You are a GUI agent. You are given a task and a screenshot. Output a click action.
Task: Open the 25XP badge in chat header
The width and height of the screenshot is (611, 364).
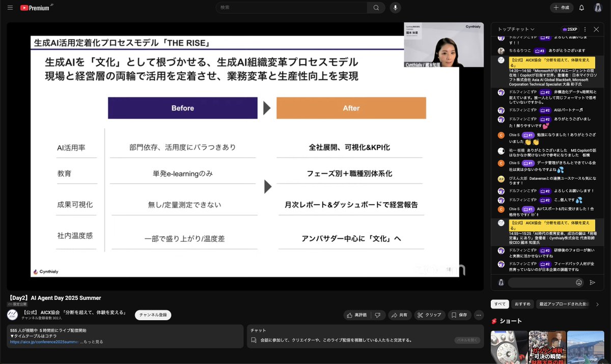click(x=569, y=30)
